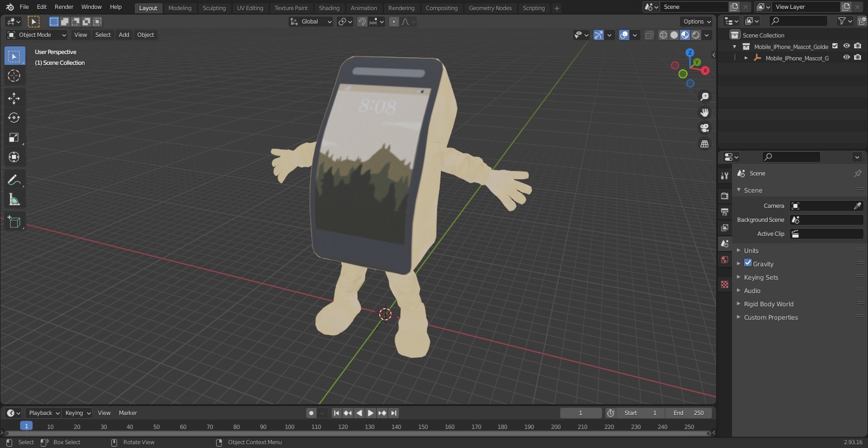Click the pin icon in Scene properties
The width and height of the screenshot is (868, 448).
857,173
